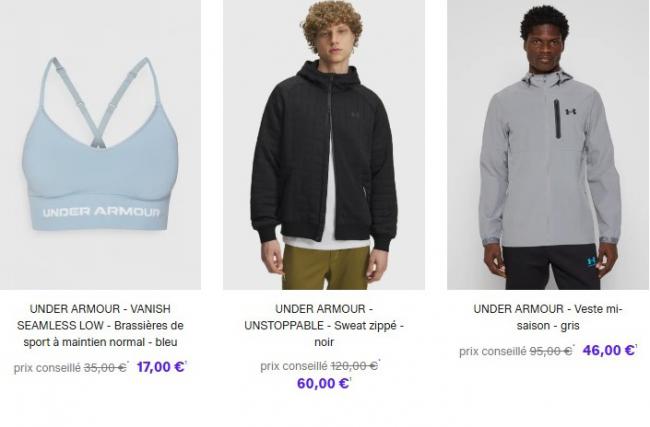Click the Veste mi-saison gris title
This screenshot has width=650, height=427.
(548, 317)
